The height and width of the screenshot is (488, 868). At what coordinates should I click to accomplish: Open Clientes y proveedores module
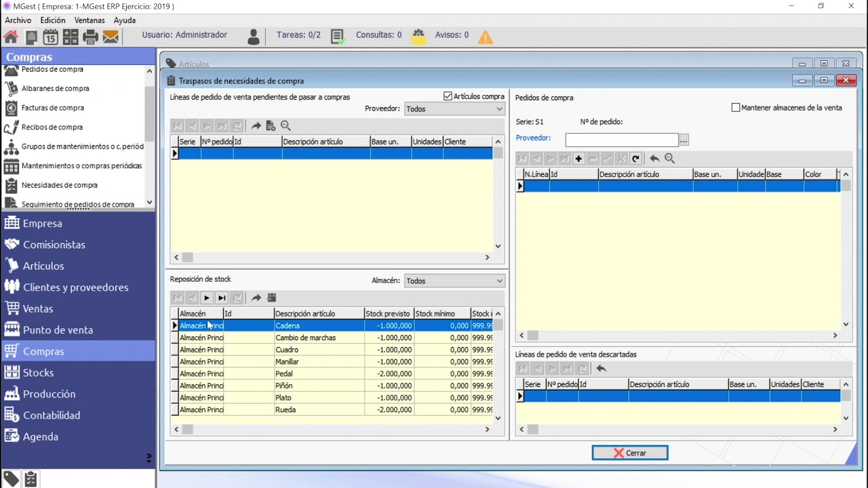[77, 287]
